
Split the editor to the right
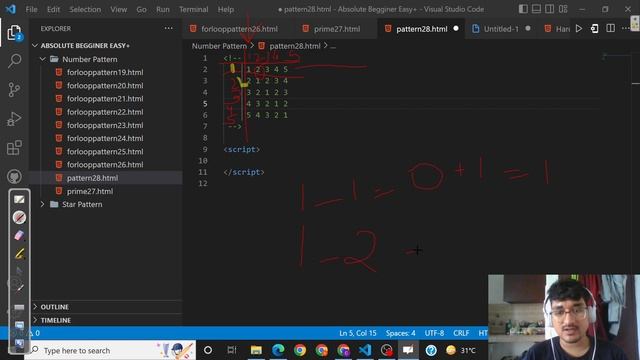pyautogui.click(x=611, y=29)
